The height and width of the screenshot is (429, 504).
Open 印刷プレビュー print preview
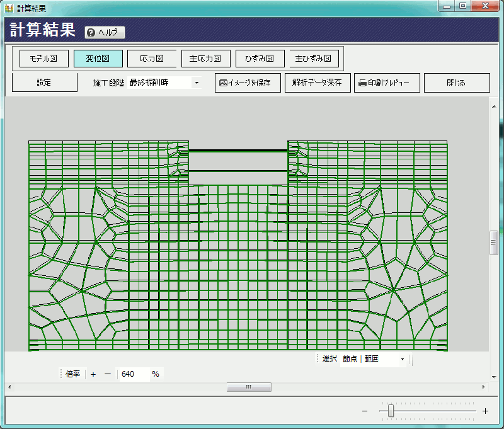pos(387,83)
